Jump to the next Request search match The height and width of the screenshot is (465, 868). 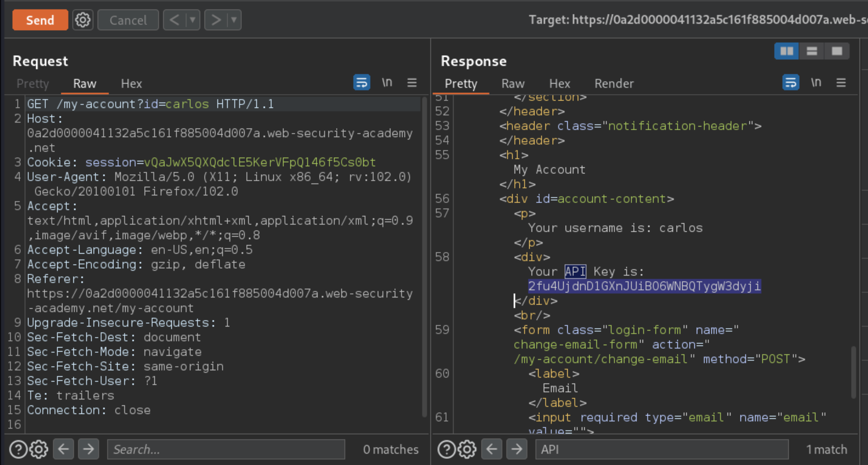tap(88, 449)
